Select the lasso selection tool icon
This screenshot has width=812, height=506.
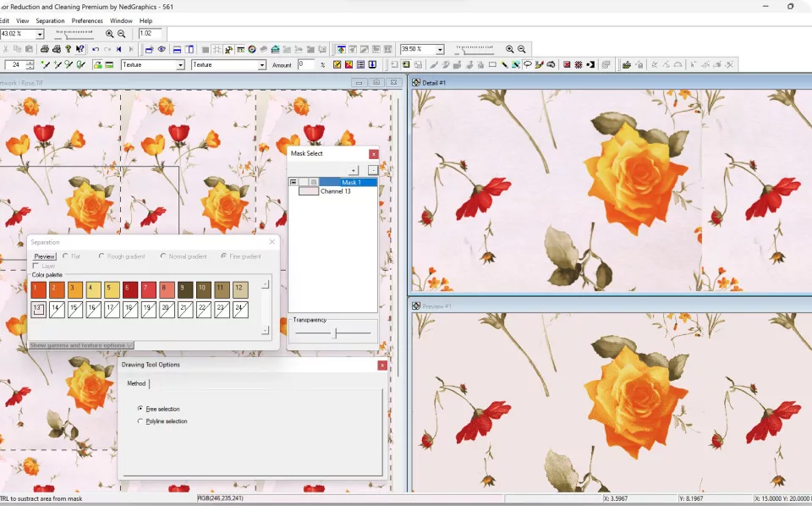[x=527, y=64]
